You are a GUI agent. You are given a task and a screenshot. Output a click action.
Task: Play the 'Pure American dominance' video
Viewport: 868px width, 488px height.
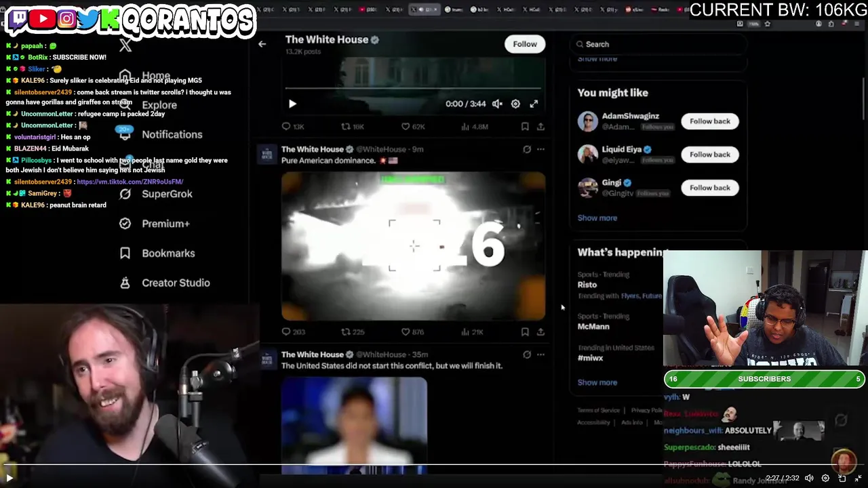click(413, 245)
